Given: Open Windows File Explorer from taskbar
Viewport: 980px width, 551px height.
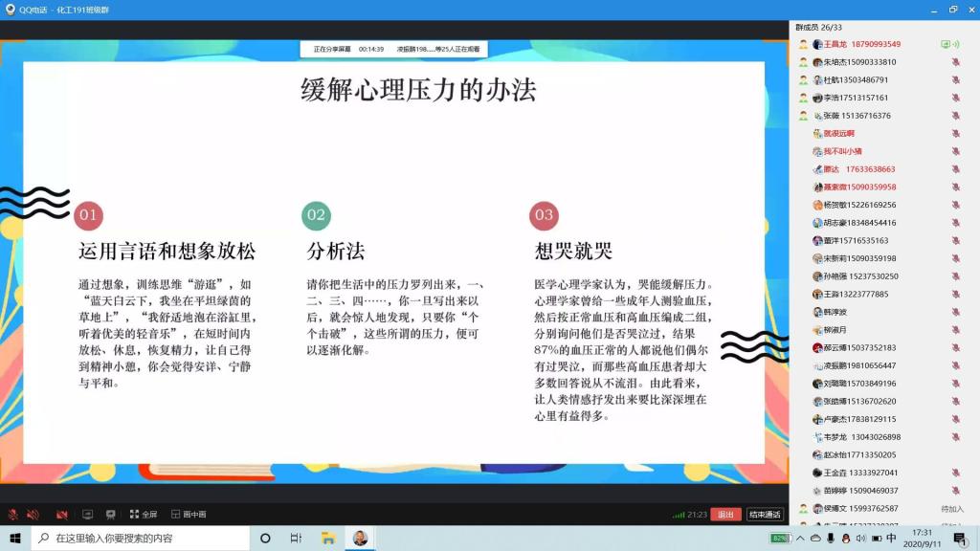Looking at the screenshot, I should [x=327, y=538].
